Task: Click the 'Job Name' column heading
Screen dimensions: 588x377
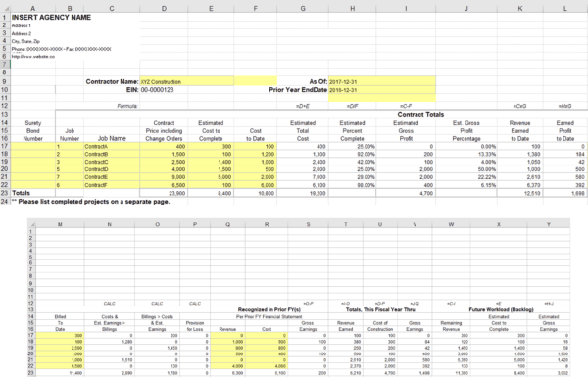Action: coord(112,139)
